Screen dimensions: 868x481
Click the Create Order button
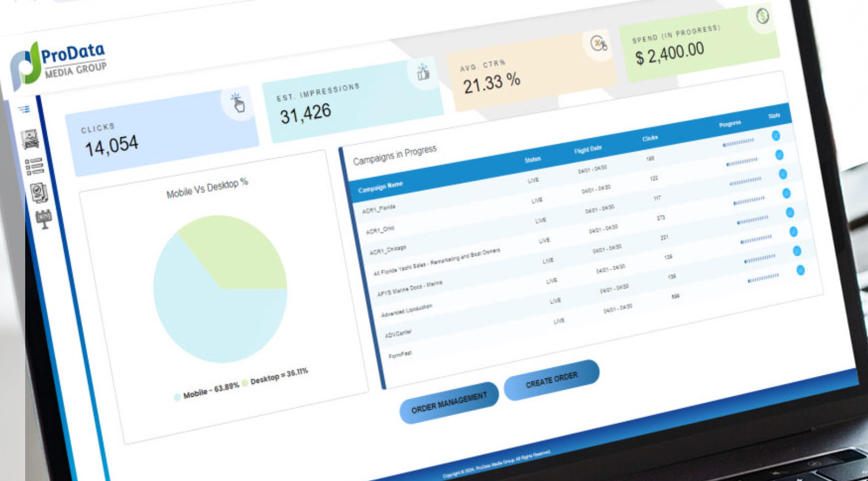point(551,380)
